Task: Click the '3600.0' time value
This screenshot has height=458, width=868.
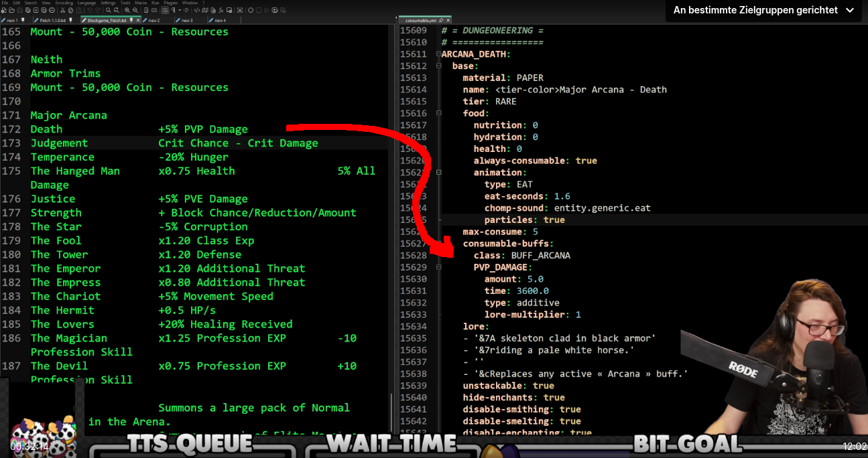Action: click(x=533, y=291)
